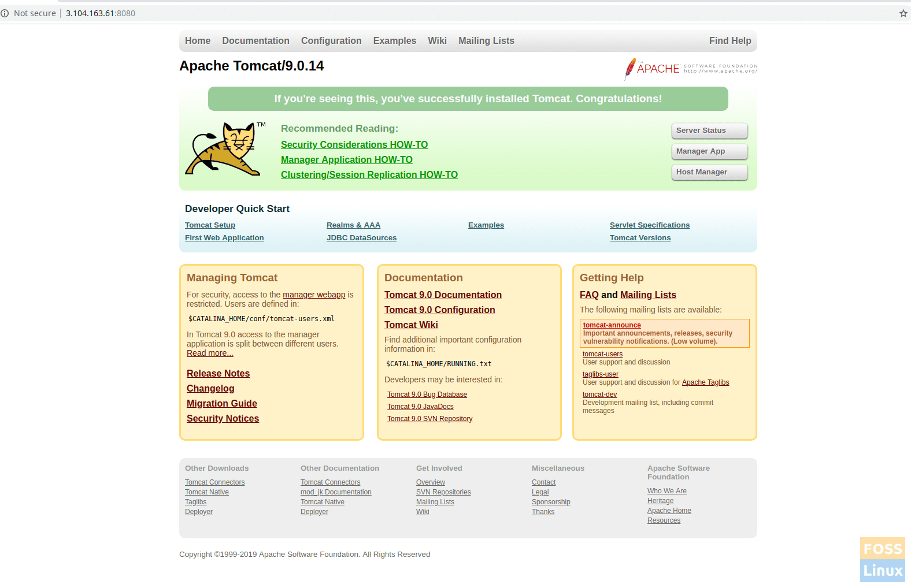Open Tomcat 9.0 SVN Repository link
This screenshot has height=588, width=911.
pyautogui.click(x=430, y=419)
